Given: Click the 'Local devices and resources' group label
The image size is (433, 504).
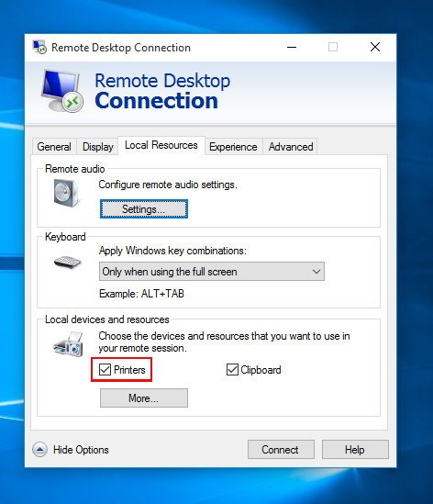Looking at the screenshot, I should click(x=107, y=319).
